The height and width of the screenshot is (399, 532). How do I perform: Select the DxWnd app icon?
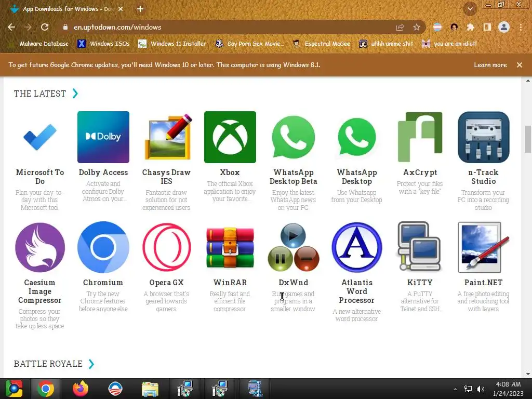(293, 247)
